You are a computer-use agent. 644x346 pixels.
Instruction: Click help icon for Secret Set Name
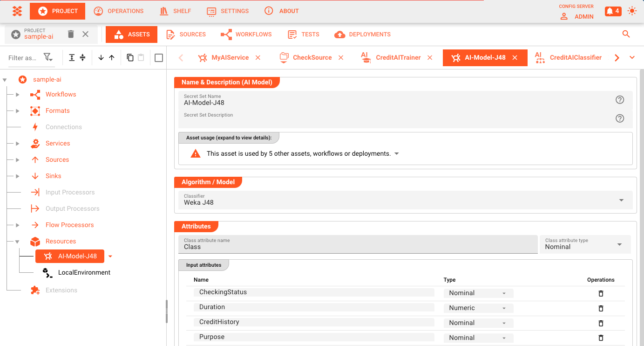coord(619,100)
